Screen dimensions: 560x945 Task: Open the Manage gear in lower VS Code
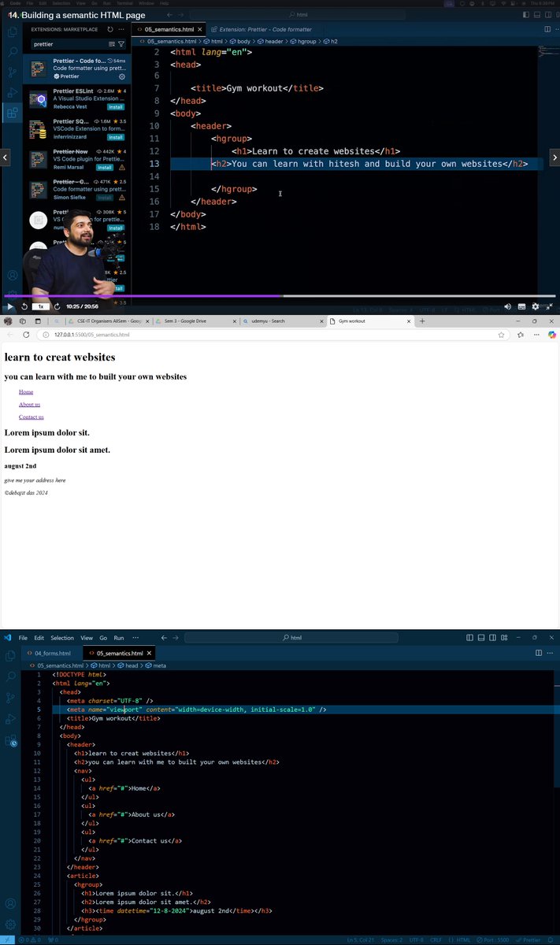(10, 925)
